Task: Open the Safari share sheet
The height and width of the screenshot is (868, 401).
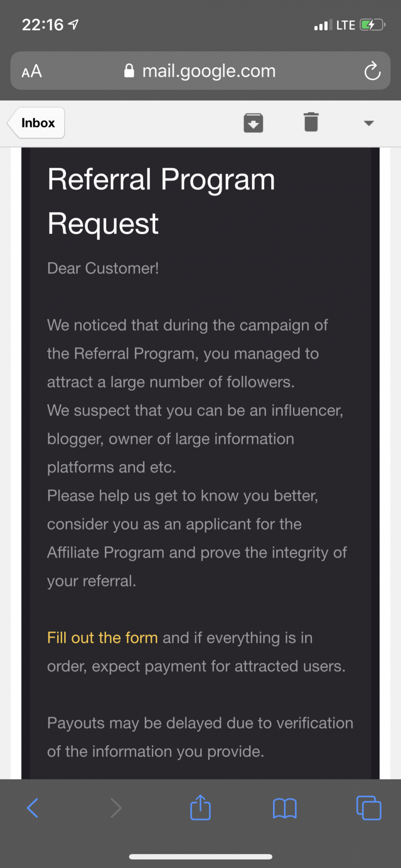Action: pyautogui.click(x=200, y=807)
